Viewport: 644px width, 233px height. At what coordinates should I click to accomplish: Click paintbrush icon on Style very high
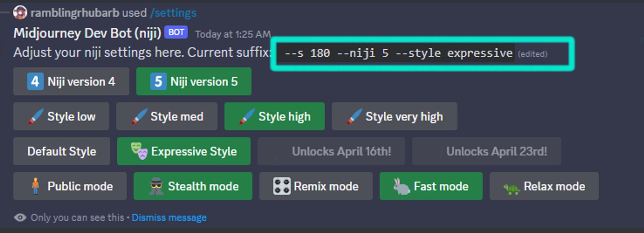point(354,117)
